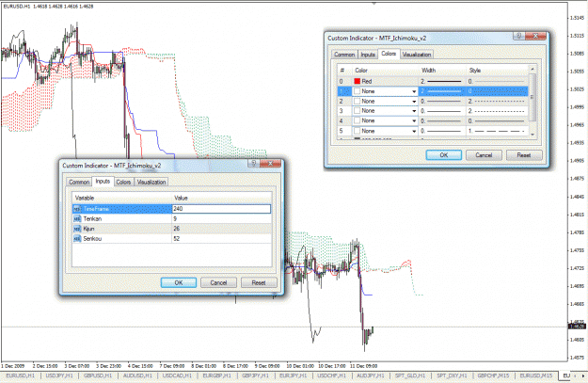Viewport: 588px width, 383px height.
Task: Switch to the USDCHF,H1 chart tab
Action: pyautogui.click(x=332, y=375)
